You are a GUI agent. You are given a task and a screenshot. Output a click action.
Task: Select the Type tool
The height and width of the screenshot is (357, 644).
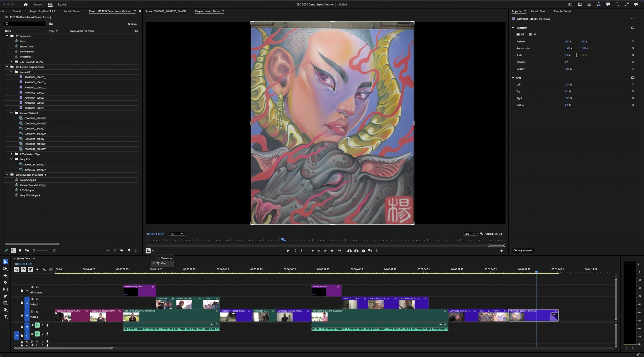click(x=5, y=316)
